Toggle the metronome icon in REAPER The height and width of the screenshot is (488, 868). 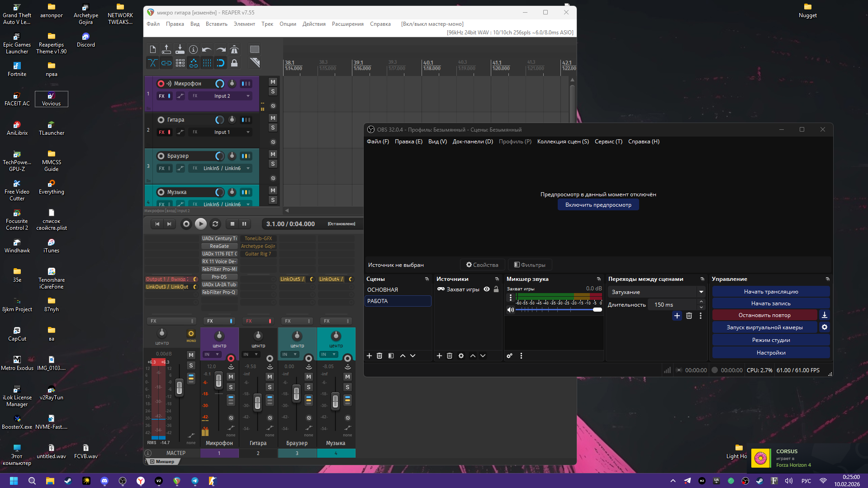coord(234,49)
